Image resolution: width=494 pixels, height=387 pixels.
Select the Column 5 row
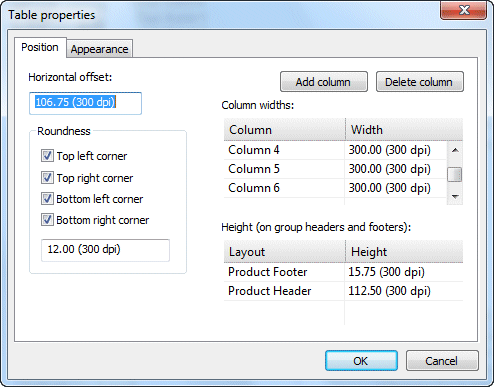335,169
